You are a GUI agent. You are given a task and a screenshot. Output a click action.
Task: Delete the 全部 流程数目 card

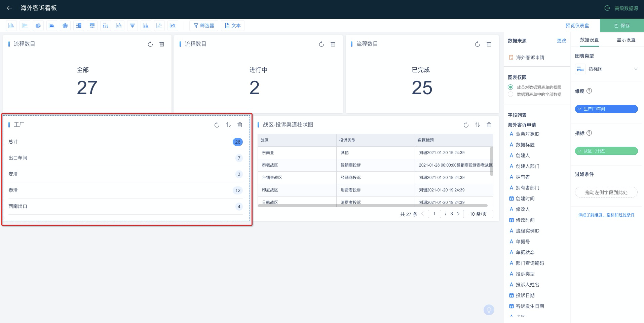coord(162,44)
